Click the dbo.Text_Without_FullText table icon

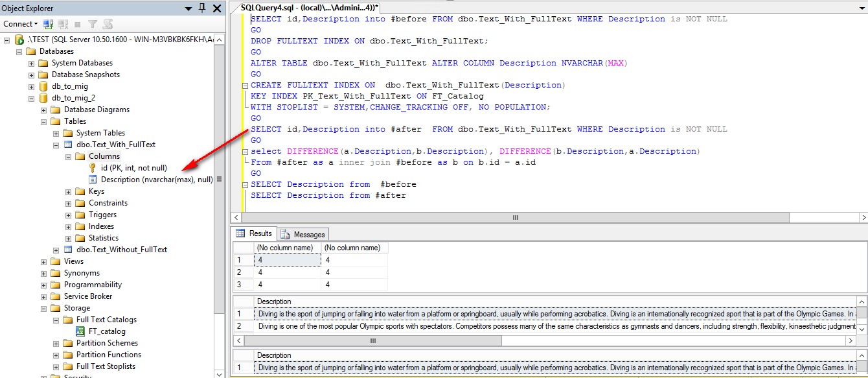68,250
